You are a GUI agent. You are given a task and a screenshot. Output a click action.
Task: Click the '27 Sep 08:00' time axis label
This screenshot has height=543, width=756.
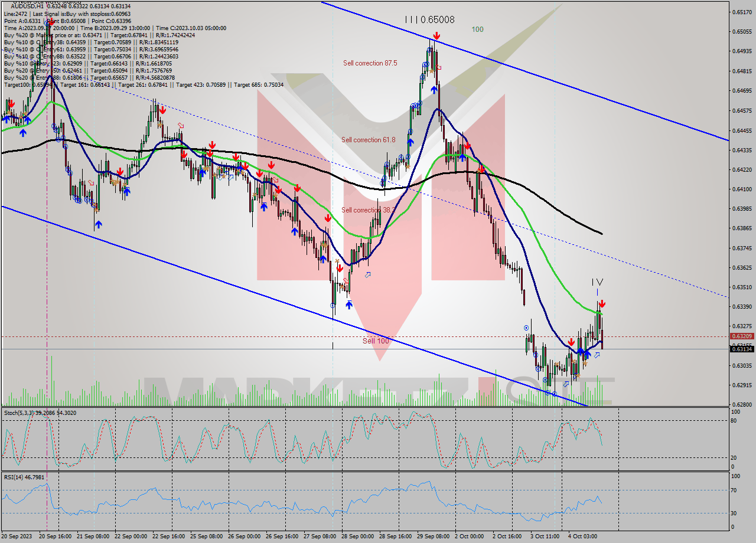pos(320,536)
